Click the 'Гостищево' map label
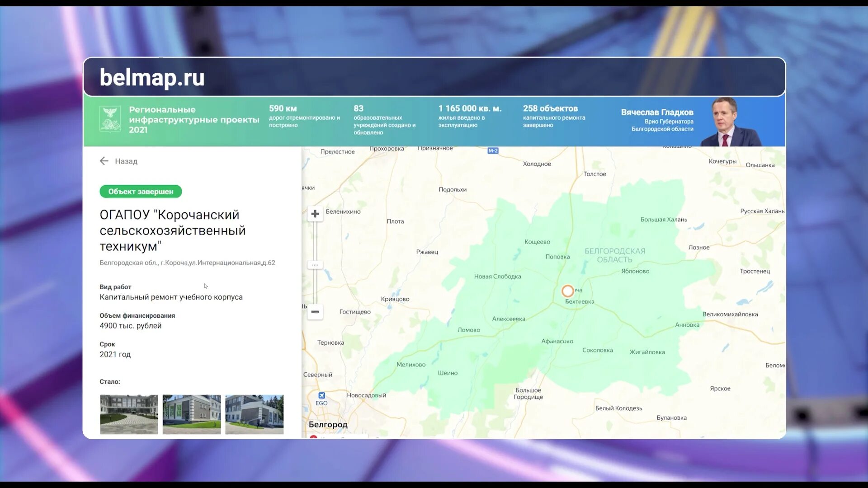Screen dimensions: 868x488 [355, 312]
